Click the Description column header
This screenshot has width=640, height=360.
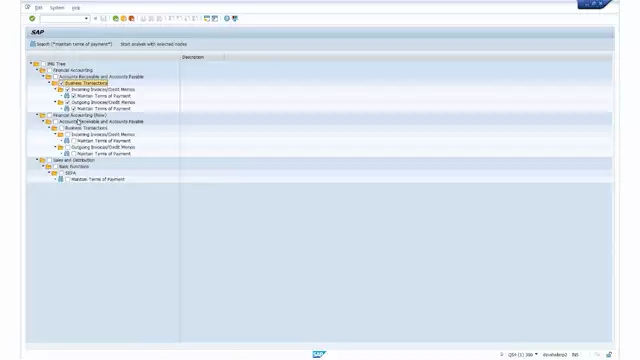tap(202, 57)
